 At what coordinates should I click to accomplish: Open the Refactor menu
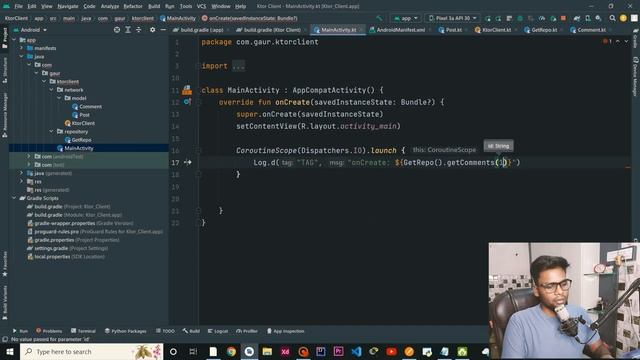pyautogui.click(x=133, y=6)
